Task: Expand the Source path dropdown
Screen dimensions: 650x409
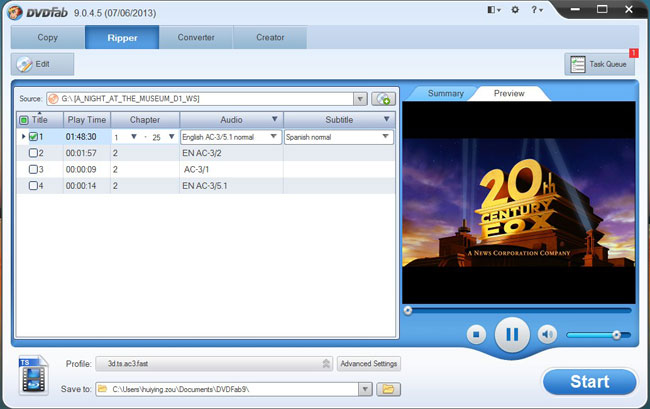Action: click(360, 99)
